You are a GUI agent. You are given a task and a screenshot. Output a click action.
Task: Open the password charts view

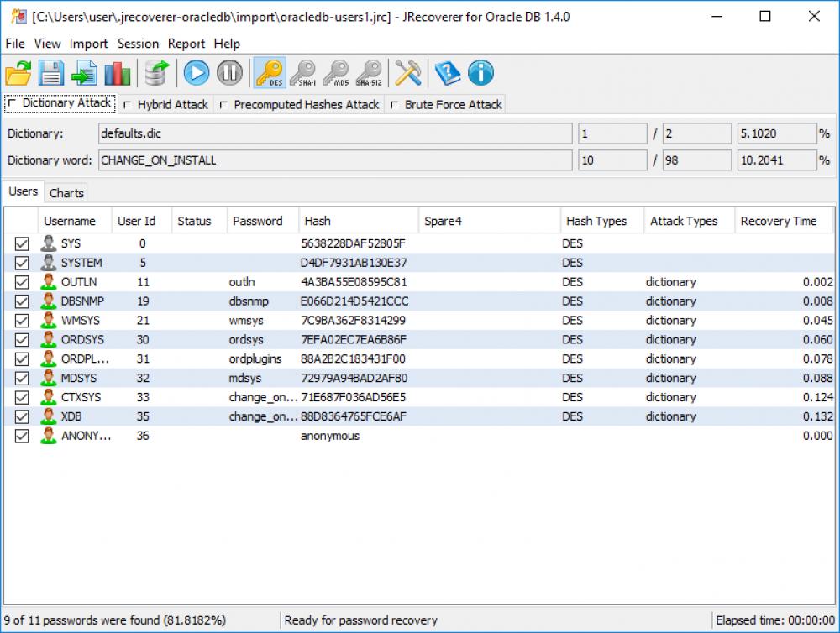pyautogui.click(x=118, y=73)
